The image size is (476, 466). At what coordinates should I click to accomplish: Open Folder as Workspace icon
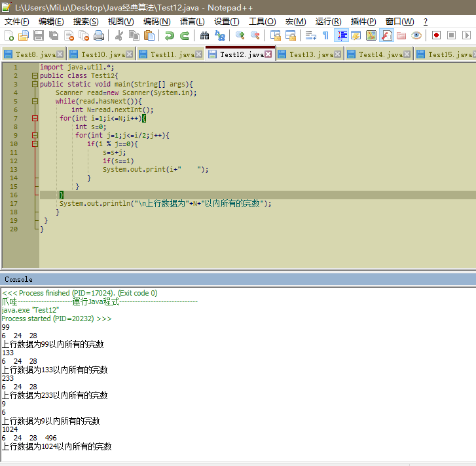point(401,35)
